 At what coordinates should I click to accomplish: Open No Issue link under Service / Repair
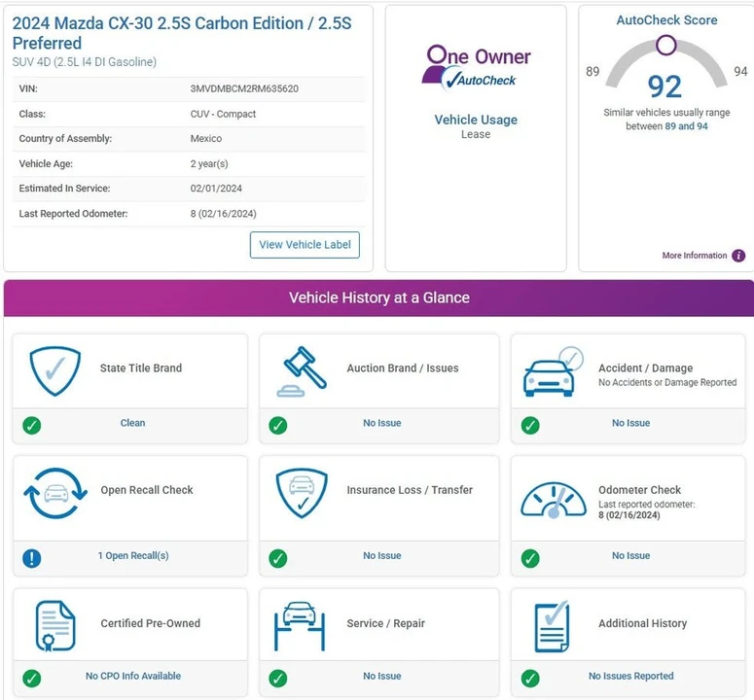(x=381, y=676)
